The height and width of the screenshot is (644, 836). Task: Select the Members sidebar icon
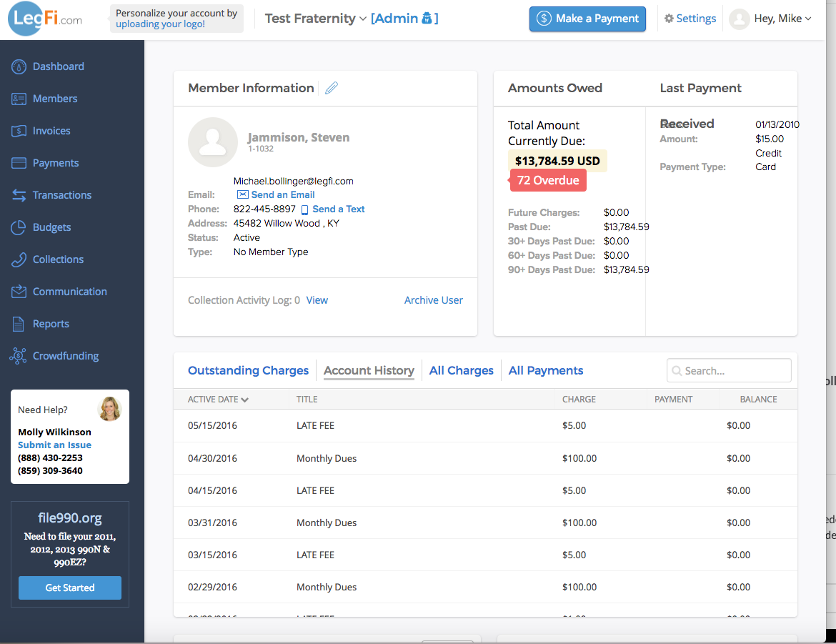coord(18,98)
